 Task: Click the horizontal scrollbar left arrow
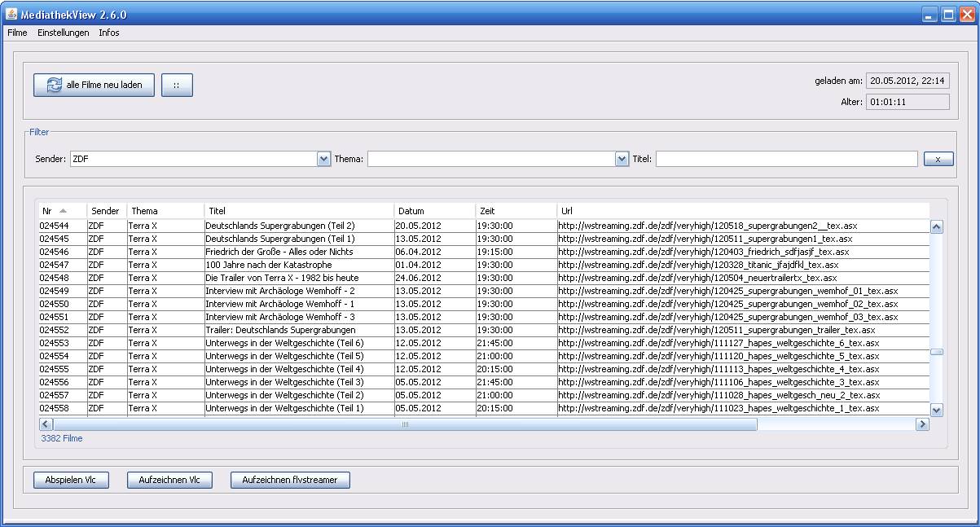(46, 424)
